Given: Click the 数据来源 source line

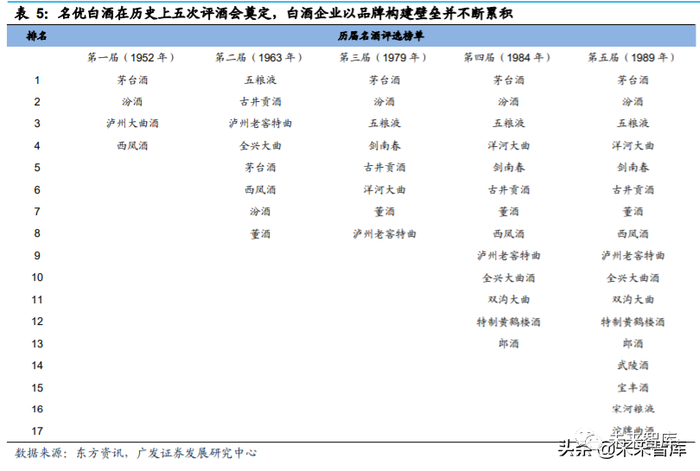Looking at the screenshot, I should (x=136, y=453).
